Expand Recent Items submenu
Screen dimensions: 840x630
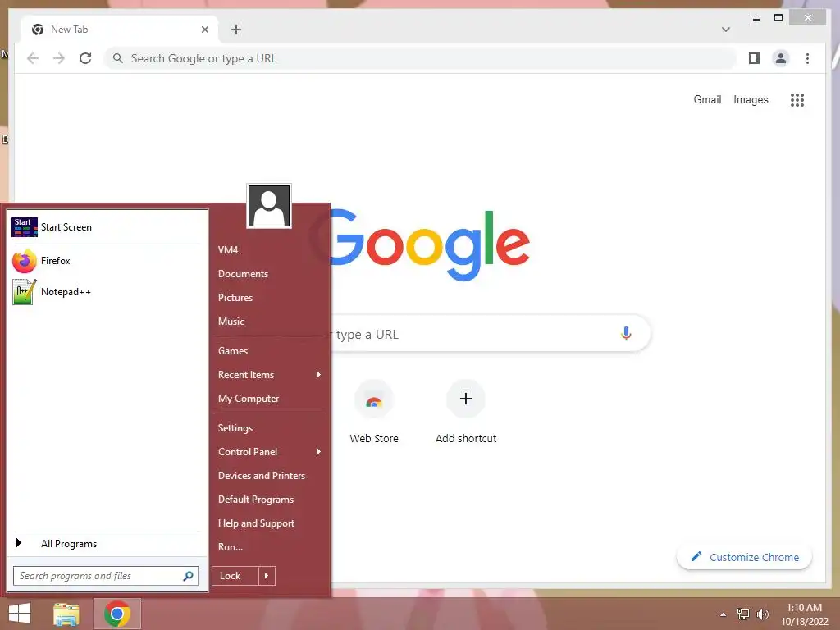point(269,374)
